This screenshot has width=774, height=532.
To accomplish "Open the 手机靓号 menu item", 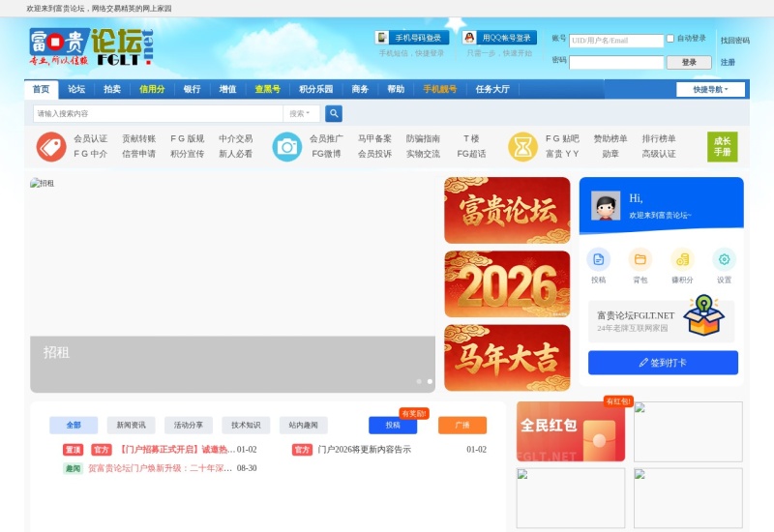I will 440,89.
